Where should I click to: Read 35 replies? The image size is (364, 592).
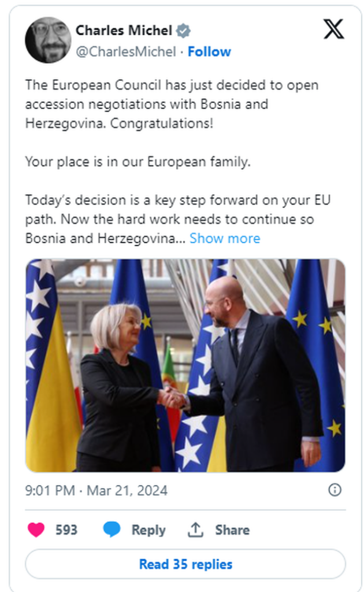coord(185,564)
